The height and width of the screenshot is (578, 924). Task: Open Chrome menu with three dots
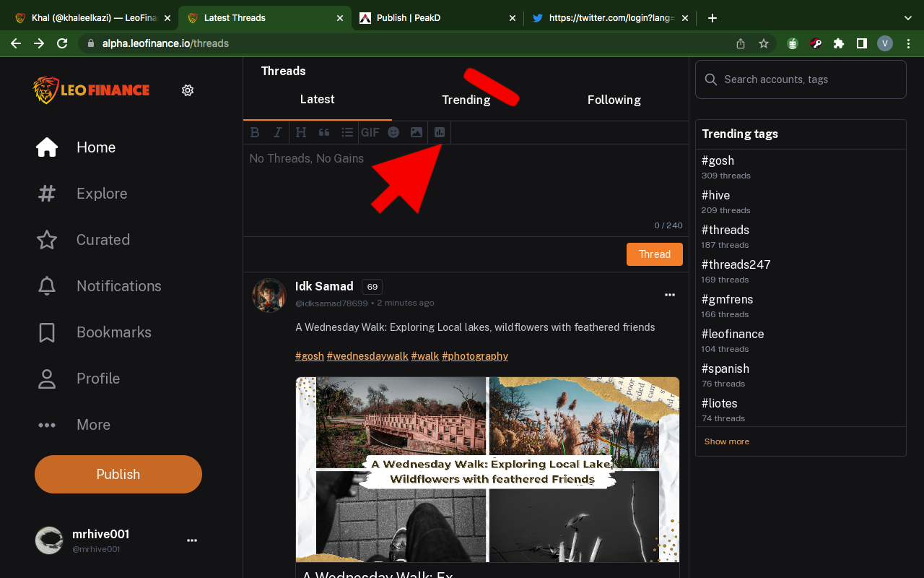(908, 43)
